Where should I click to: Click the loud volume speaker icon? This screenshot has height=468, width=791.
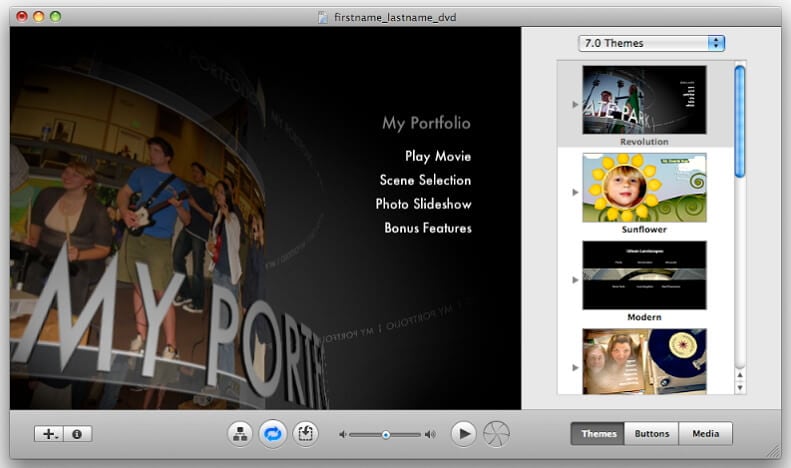pos(430,434)
